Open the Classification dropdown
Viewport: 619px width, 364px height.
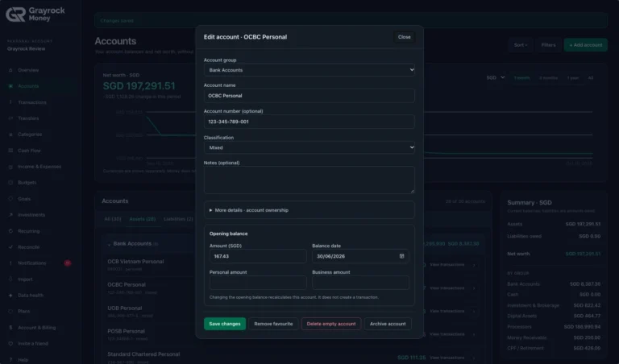tap(309, 147)
